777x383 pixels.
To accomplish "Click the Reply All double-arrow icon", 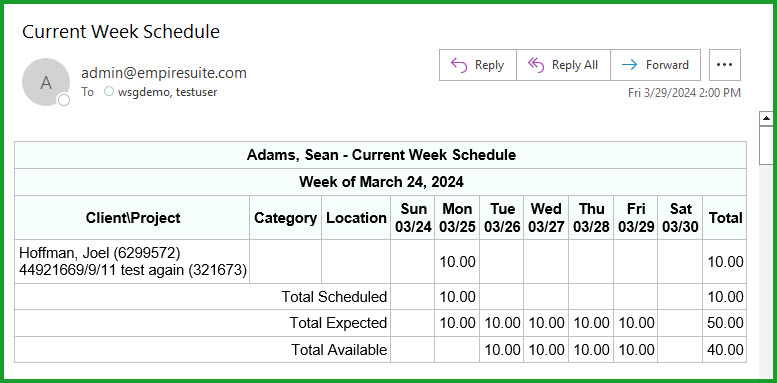I will pyautogui.click(x=536, y=65).
